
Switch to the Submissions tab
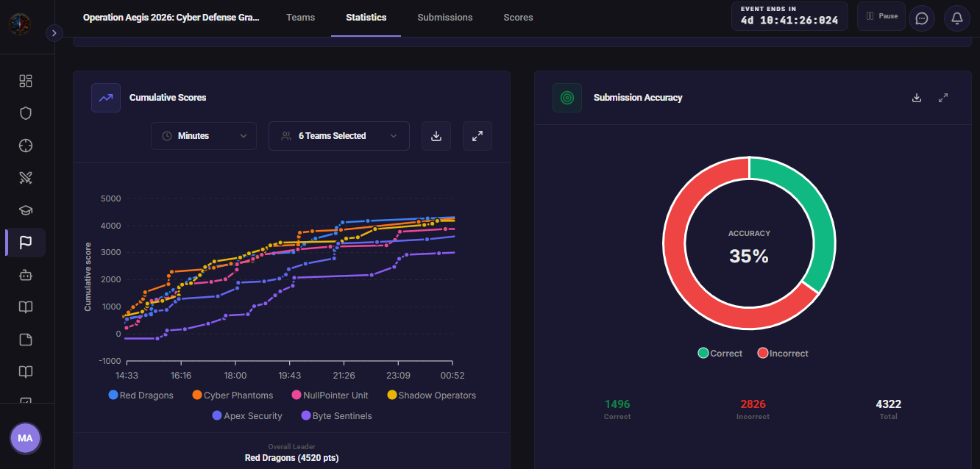click(x=445, y=18)
